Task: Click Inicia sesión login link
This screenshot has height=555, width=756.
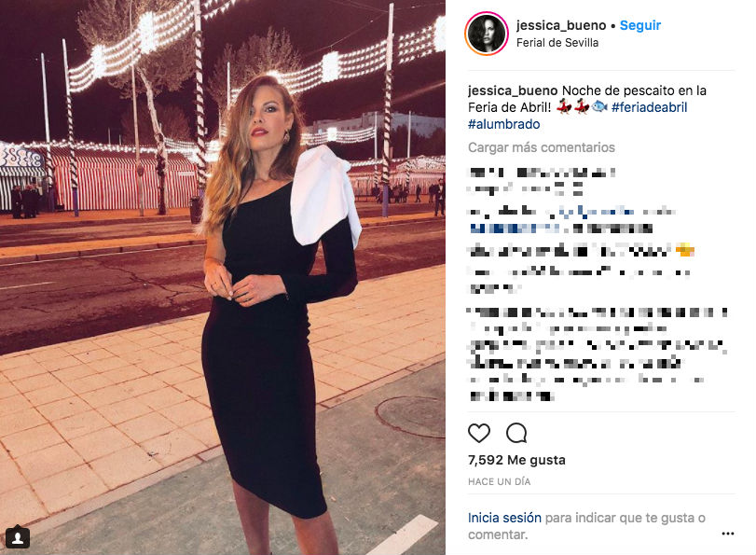Action: 504,518
